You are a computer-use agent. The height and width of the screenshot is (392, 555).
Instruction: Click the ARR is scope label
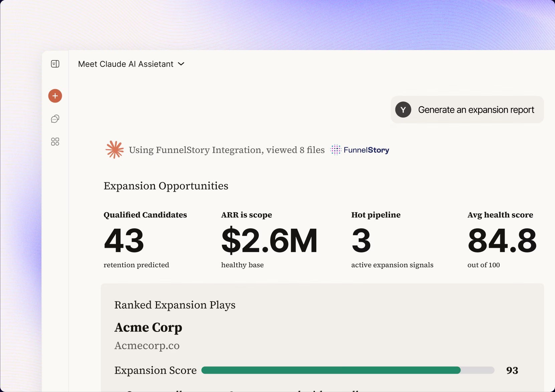point(246,215)
